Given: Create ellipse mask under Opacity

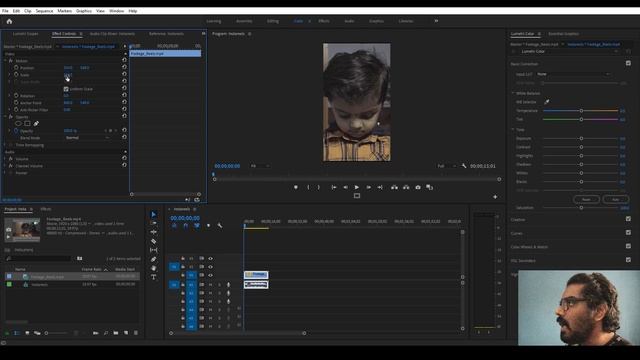Looking at the screenshot, I should pyautogui.click(x=18, y=123).
